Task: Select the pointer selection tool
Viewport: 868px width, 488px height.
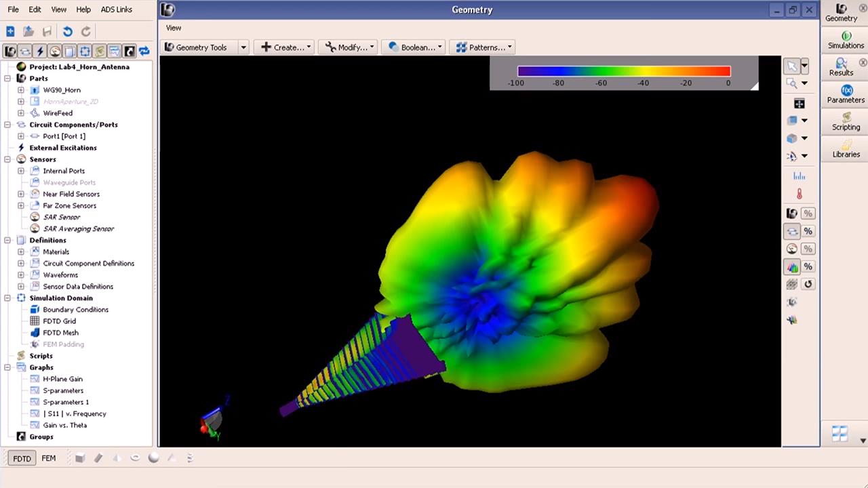Action: point(791,66)
